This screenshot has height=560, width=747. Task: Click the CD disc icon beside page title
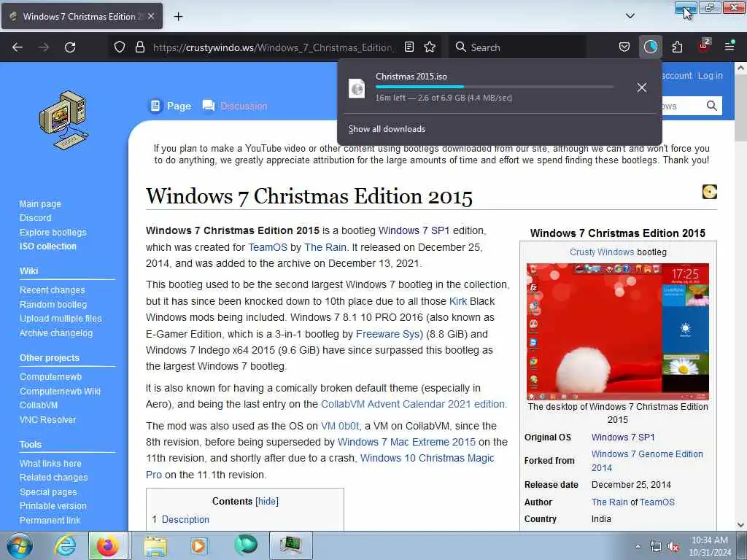click(x=709, y=192)
